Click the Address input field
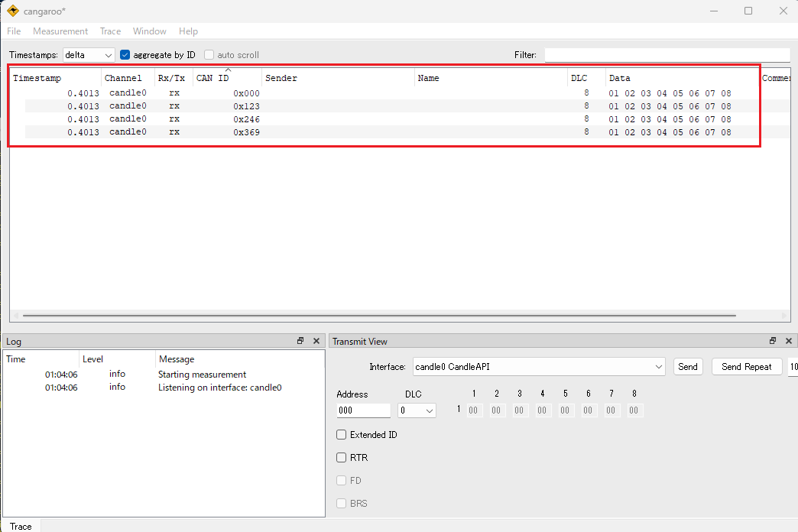 pyautogui.click(x=363, y=410)
